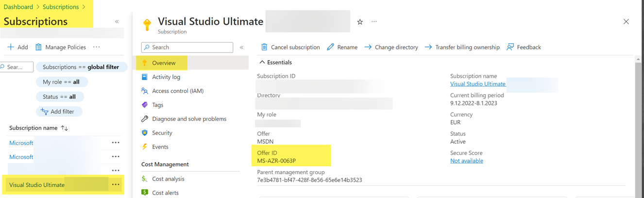Open the My role == all filter
644x198 pixels.
click(x=61, y=82)
